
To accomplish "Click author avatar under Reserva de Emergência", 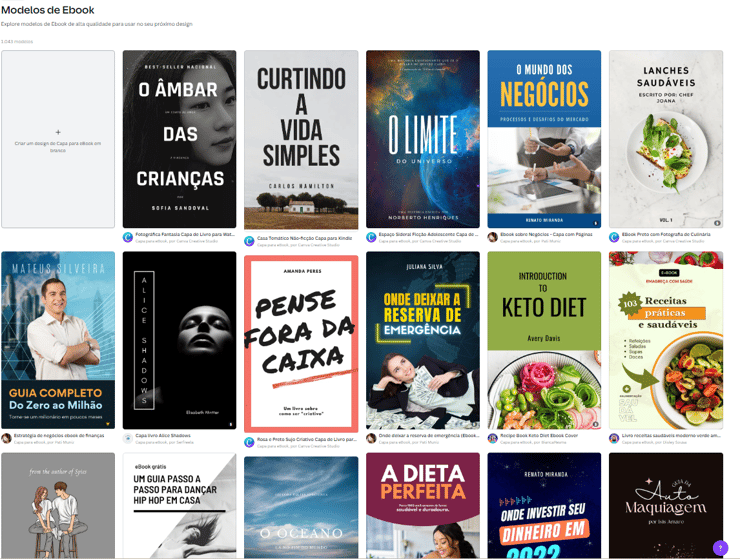I will coord(371,438).
